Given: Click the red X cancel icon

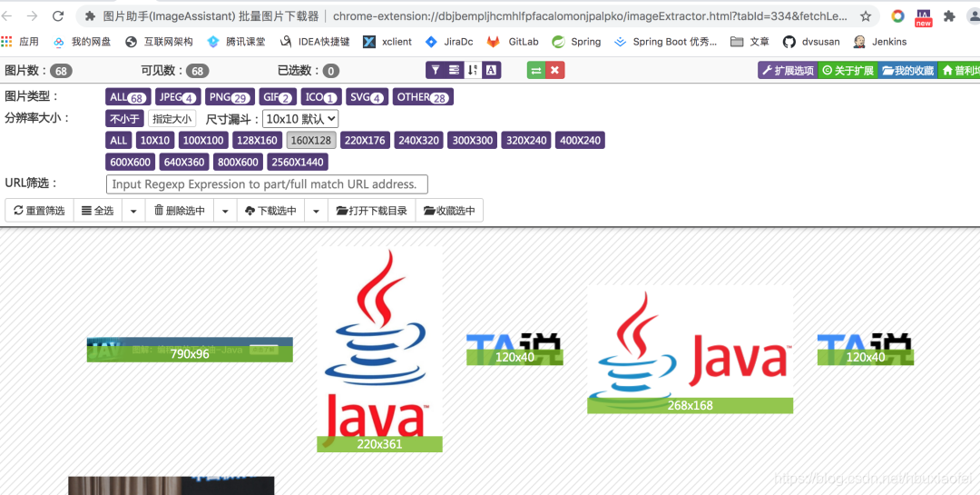Looking at the screenshot, I should tap(555, 70).
